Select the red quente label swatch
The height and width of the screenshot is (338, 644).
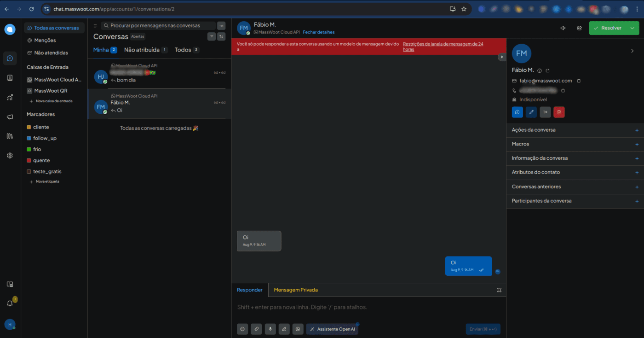[29, 161]
